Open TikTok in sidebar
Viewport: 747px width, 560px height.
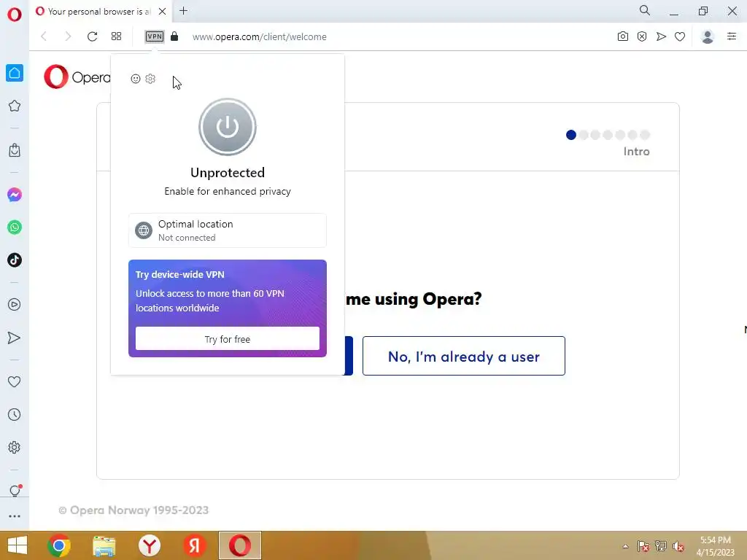15,260
